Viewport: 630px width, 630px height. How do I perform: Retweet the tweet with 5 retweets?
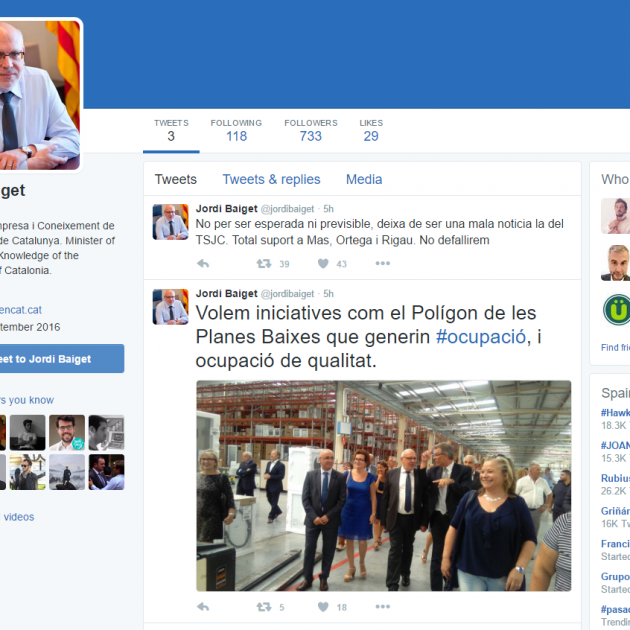tap(264, 607)
